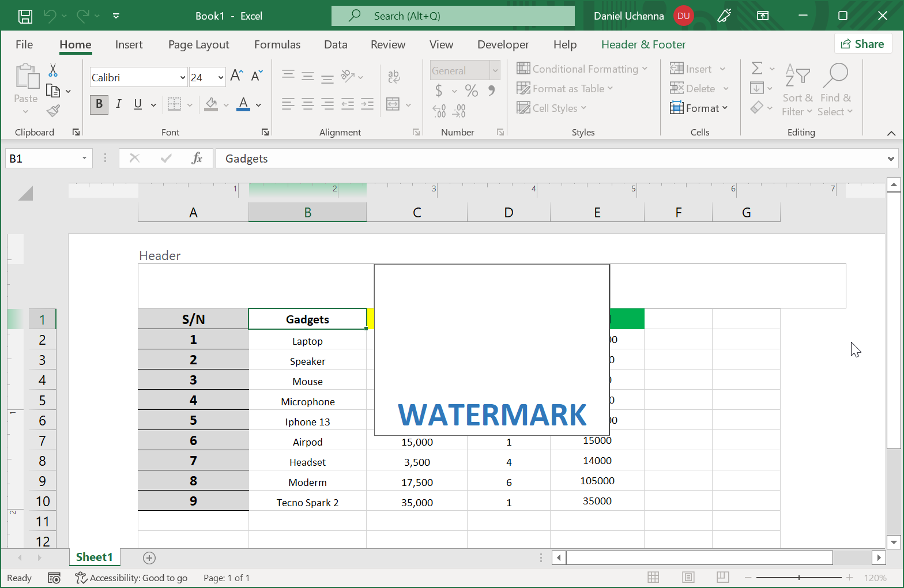Select the Format Painter brush icon

click(53, 110)
